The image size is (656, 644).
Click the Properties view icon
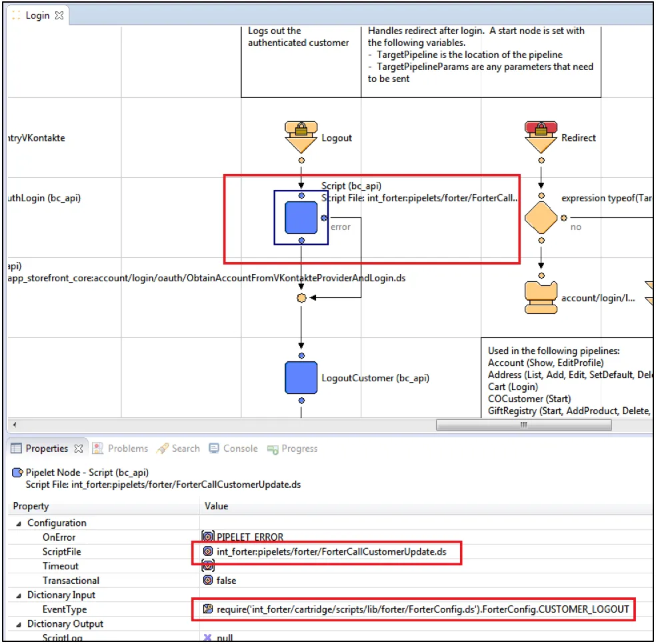point(16,449)
